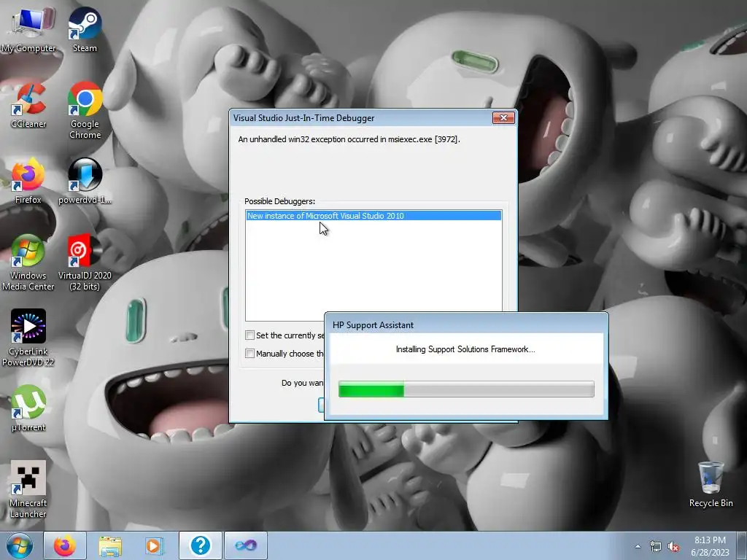Show hidden system tray icons arrow
The image size is (747, 560).
(x=638, y=546)
